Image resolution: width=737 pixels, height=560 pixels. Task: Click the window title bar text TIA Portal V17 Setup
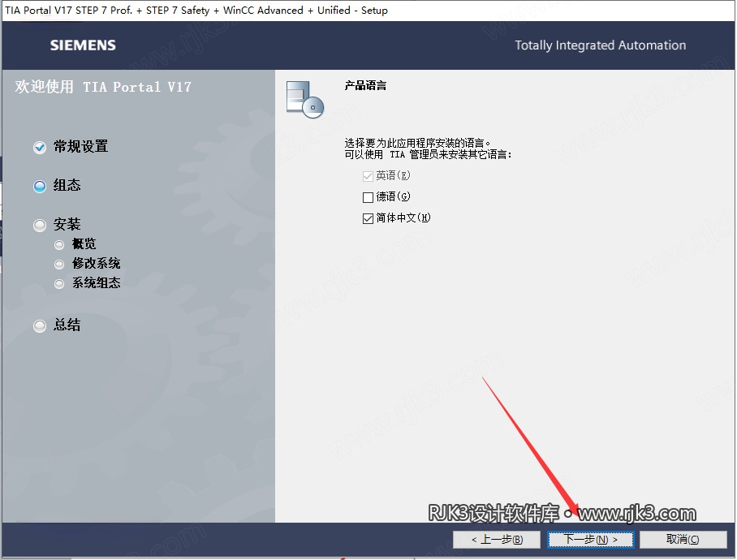pos(196,11)
